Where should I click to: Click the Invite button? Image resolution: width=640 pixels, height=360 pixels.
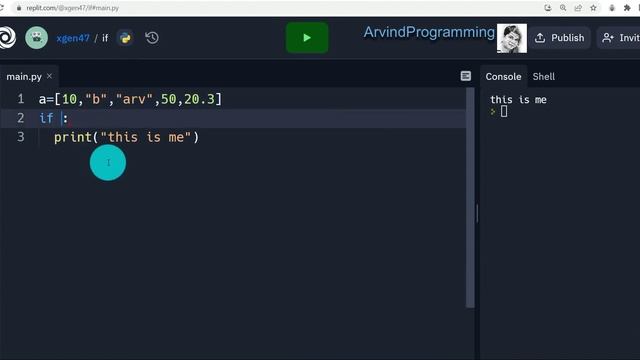619,38
